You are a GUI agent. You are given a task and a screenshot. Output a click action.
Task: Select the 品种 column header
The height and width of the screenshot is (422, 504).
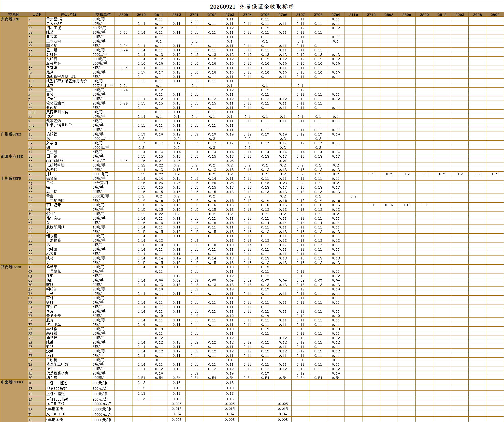(x=37, y=15)
